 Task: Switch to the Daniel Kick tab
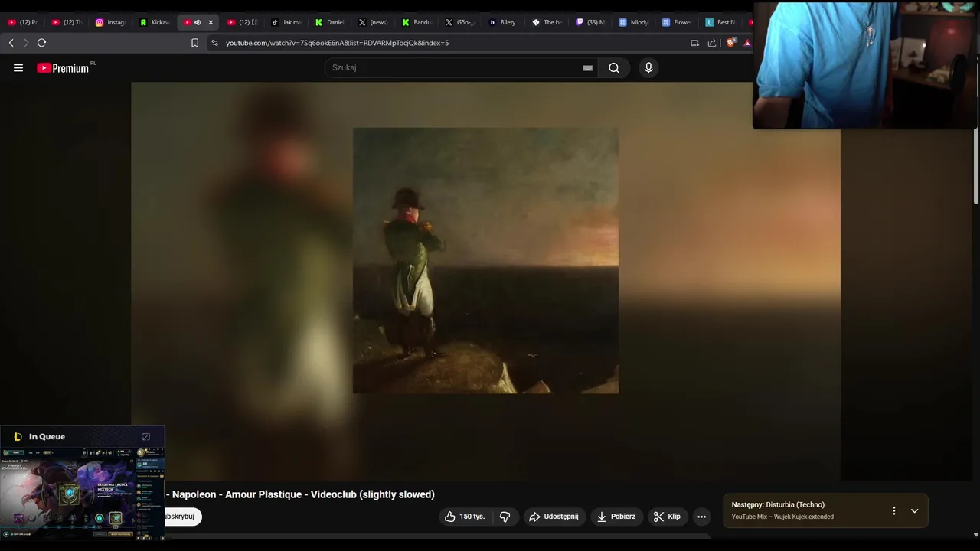pyautogui.click(x=330, y=22)
